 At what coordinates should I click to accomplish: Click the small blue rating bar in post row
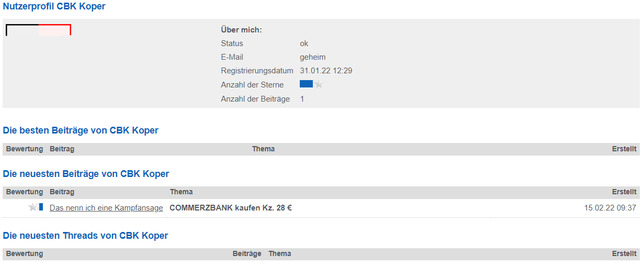pos(41,207)
